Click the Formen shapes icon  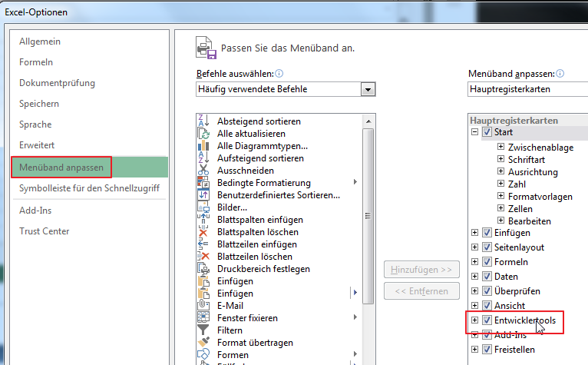(x=203, y=355)
